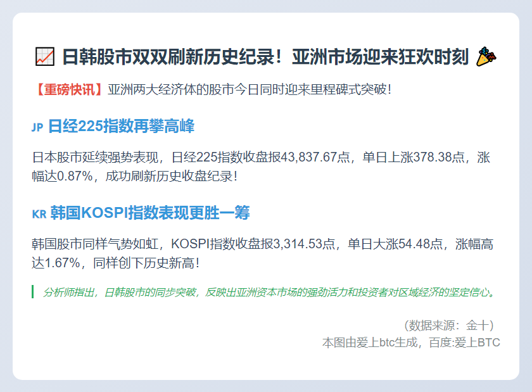Click the KOSPI point gain 54.48
Screen dimensions: 532x392
point(421,244)
